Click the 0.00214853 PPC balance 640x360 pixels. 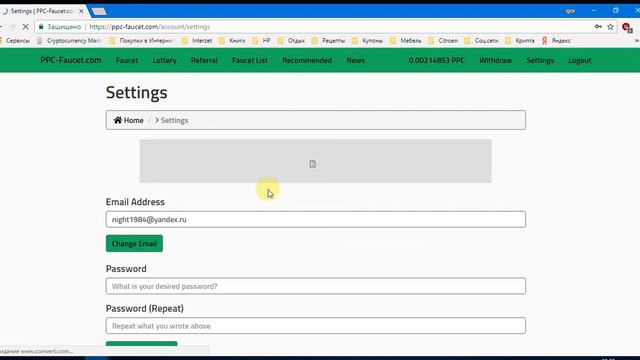pyautogui.click(x=437, y=60)
